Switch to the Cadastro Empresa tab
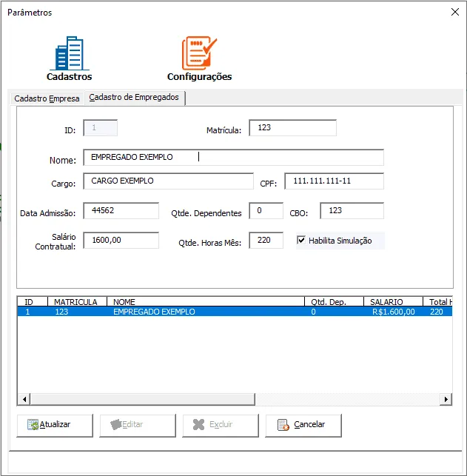 47,98
